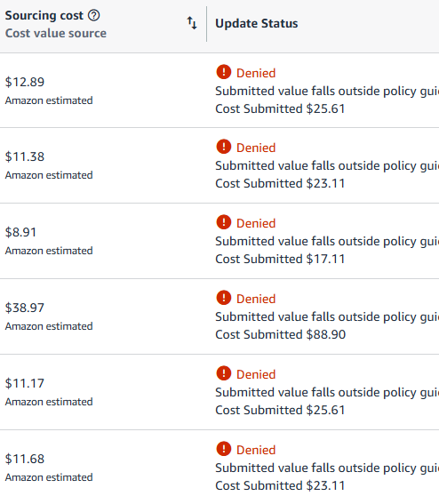Click the Sourcing cost help icon
This screenshot has height=504, width=439.
point(94,15)
